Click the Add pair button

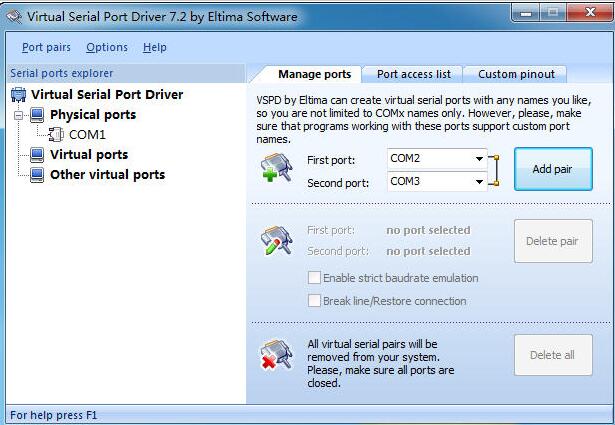pos(553,169)
